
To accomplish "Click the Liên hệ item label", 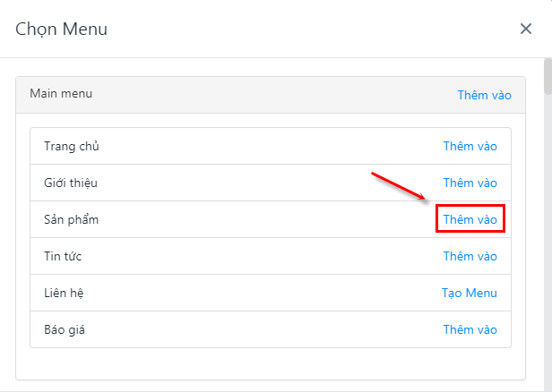I will (64, 293).
